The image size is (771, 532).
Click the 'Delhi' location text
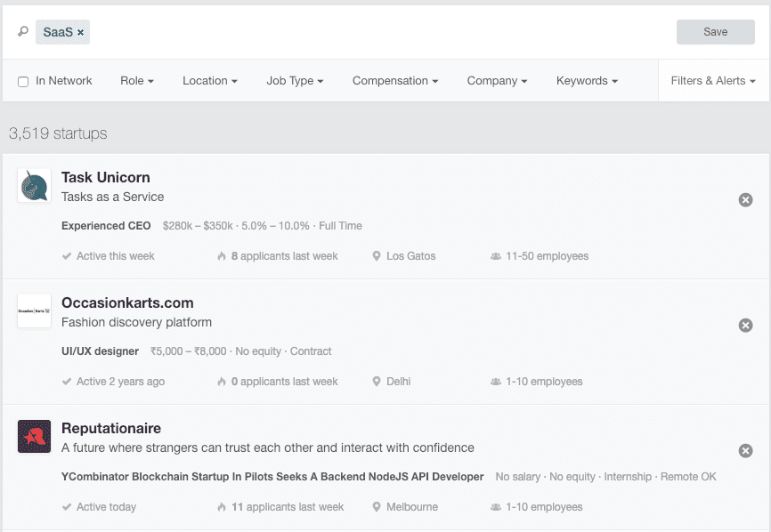[399, 381]
